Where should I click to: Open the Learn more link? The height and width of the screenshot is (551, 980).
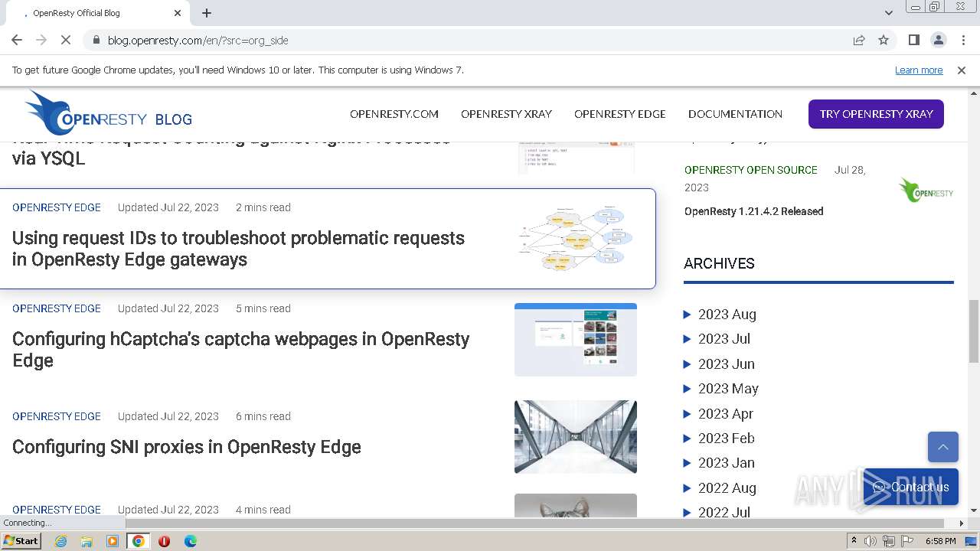[x=919, y=70]
